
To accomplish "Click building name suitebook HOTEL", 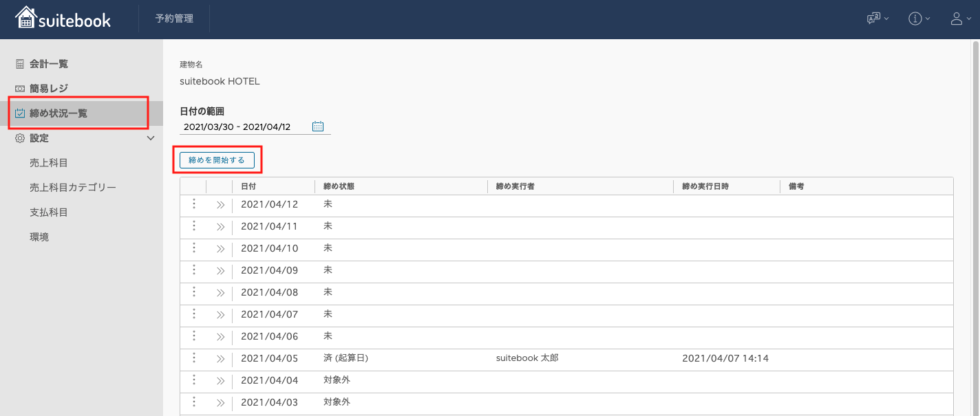I will [220, 81].
